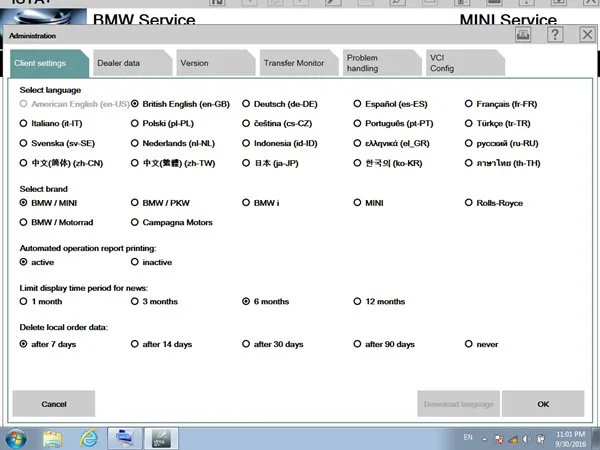Switch to the VCI Config tab
This screenshot has height=450, width=600.
coord(465,63)
